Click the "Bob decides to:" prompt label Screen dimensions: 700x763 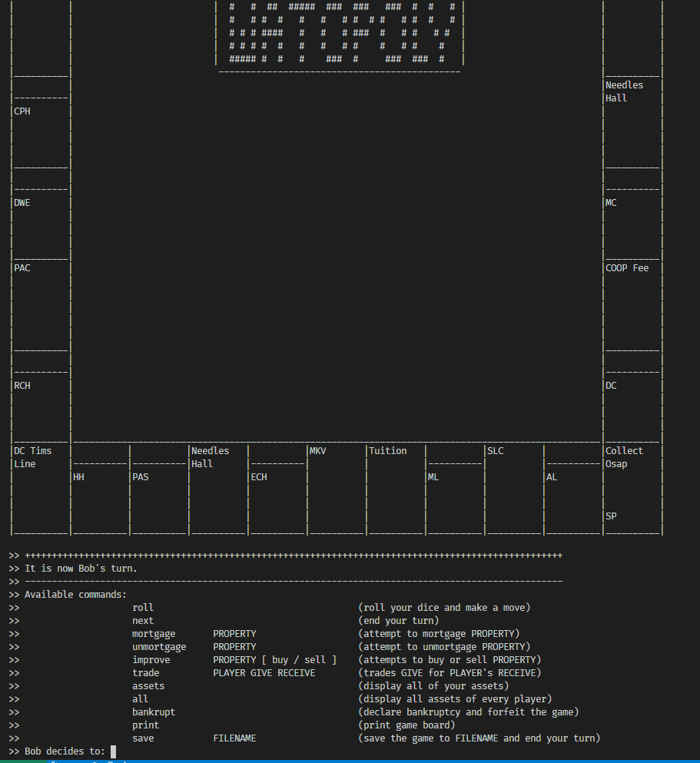pos(65,751)
